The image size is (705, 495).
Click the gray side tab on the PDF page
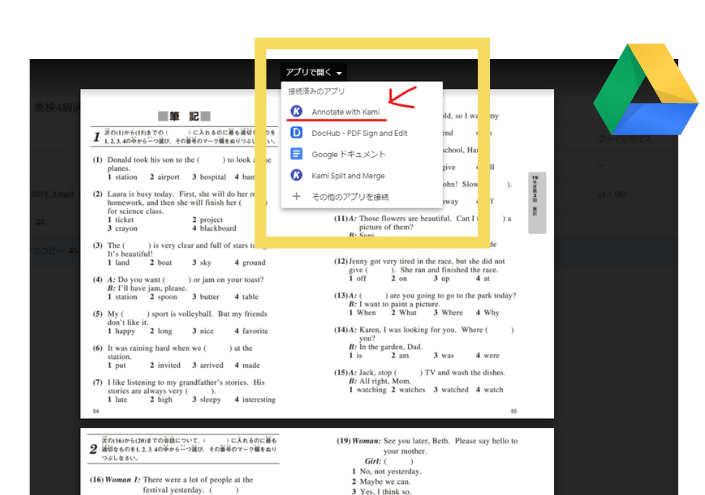pos(537,203)
